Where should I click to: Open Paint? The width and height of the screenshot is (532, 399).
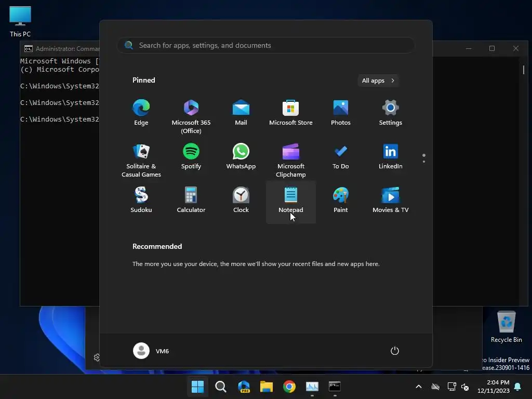[341, 200]
